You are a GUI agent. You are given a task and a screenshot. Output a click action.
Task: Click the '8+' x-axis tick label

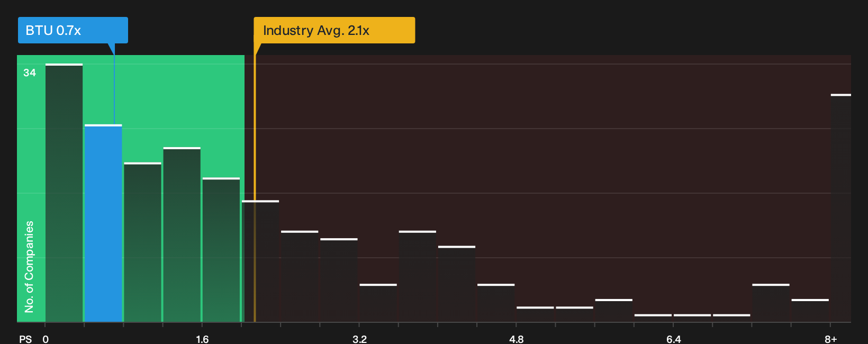coord(831,339)
